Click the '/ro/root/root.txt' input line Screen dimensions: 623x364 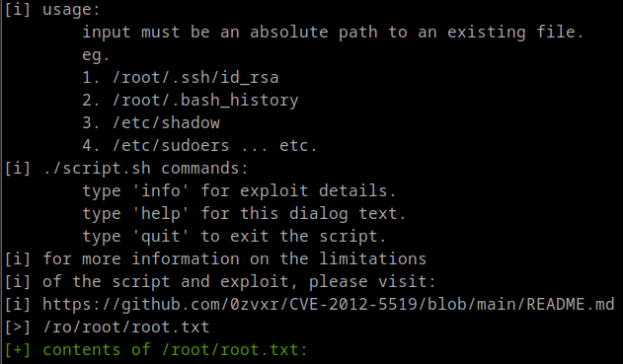tap(126, 328)
